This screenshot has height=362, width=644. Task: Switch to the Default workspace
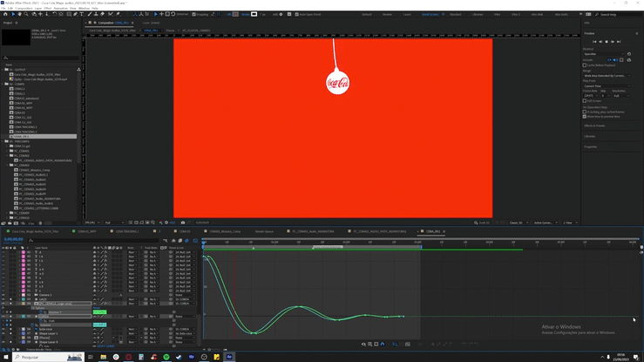367,14
